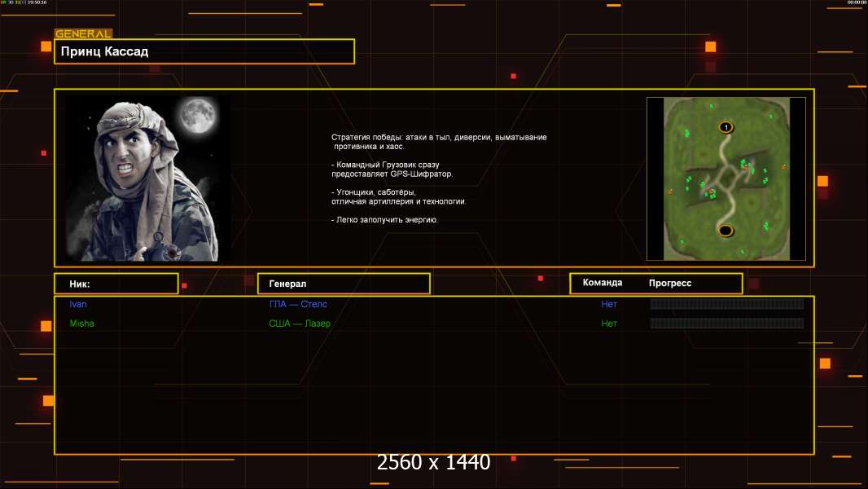Open Ivan's team value Нет
Image resolution: width=868 pixels, height=489 pixels.
tap(609, 304)
